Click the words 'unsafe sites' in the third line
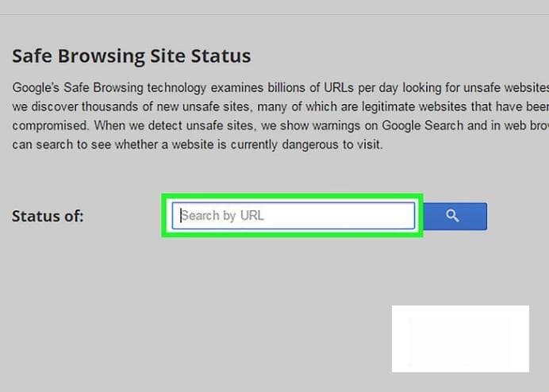 click(x=220, y=125)
